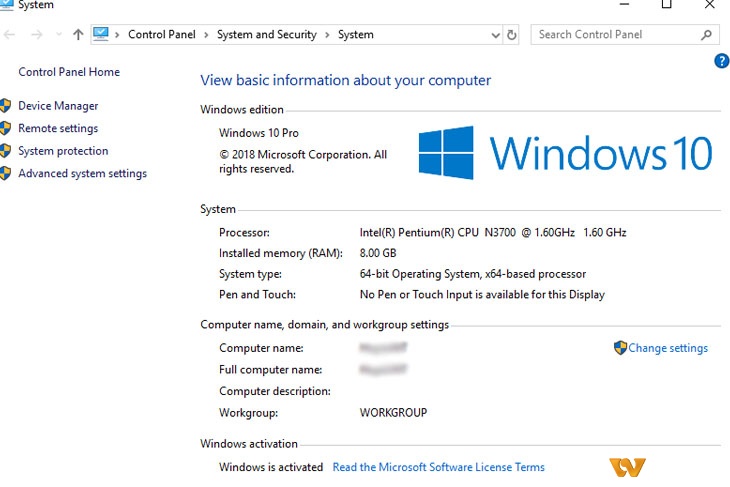Screen dimensions: 730x487
Task: Refresh the System page
Action: (512, 35)
